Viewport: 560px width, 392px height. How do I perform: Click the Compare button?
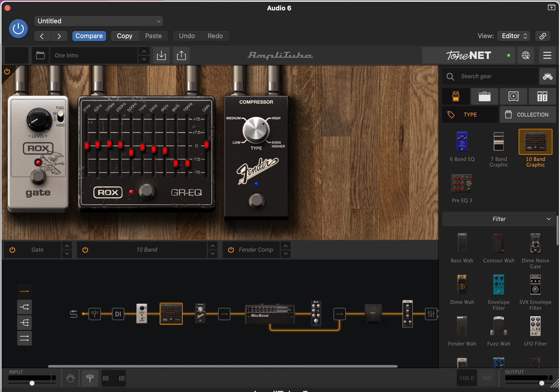[89, 36]
